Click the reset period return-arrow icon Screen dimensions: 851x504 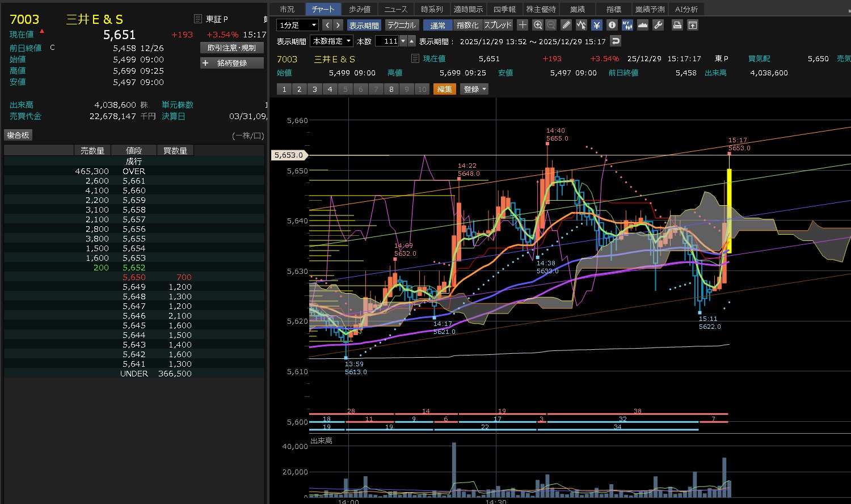[x=616, y=41]
